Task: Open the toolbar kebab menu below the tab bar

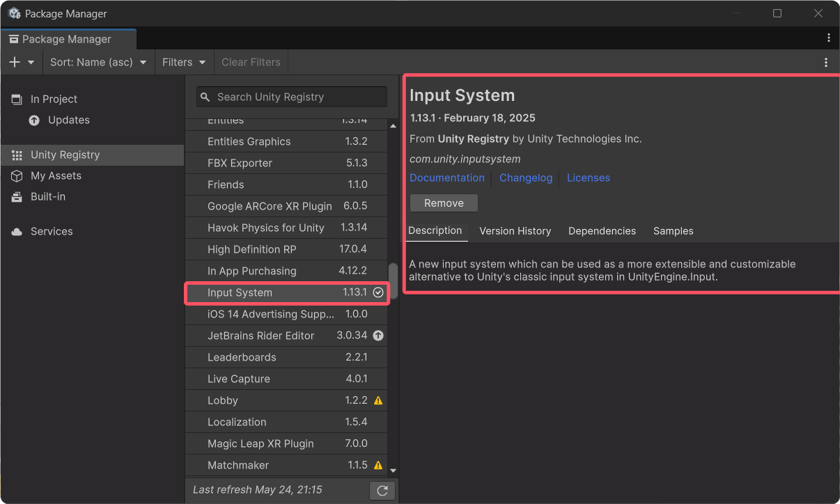Action: [826, 62]
